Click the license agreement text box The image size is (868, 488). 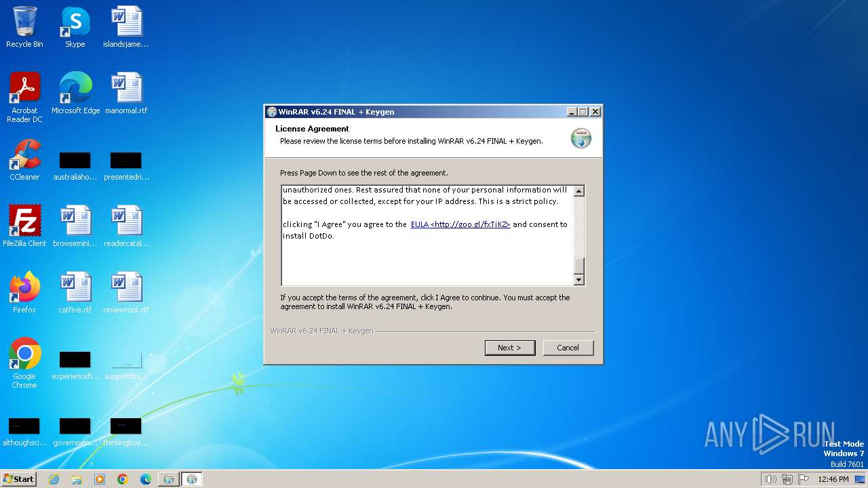pos(428,235)
